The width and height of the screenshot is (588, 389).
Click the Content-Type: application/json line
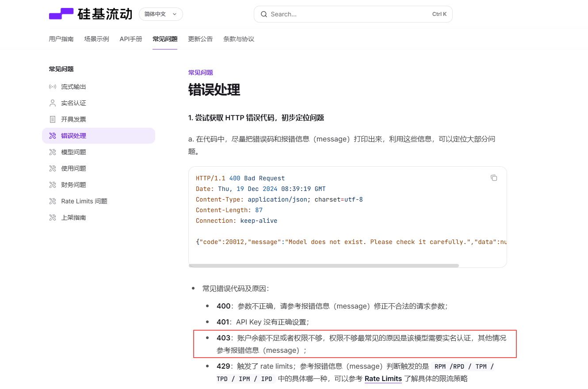point(279,199)
